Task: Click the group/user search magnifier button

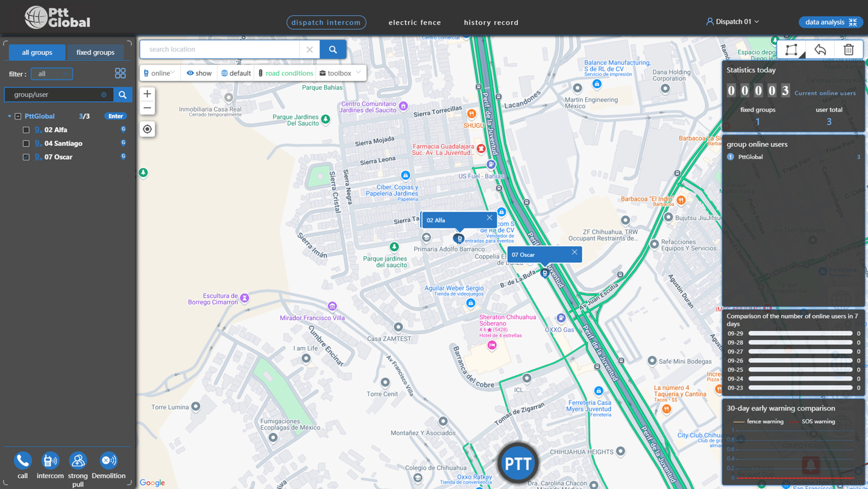Action: pos(122,95)
